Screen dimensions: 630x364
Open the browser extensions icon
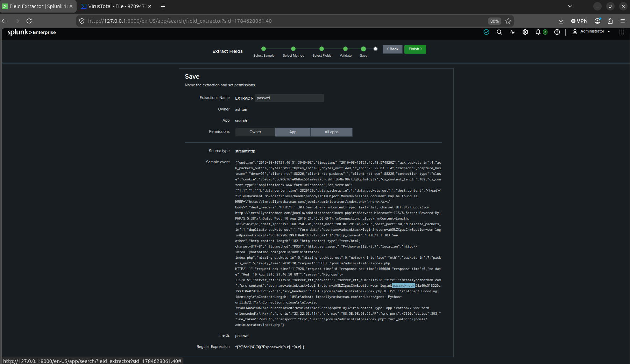point(610,21)
